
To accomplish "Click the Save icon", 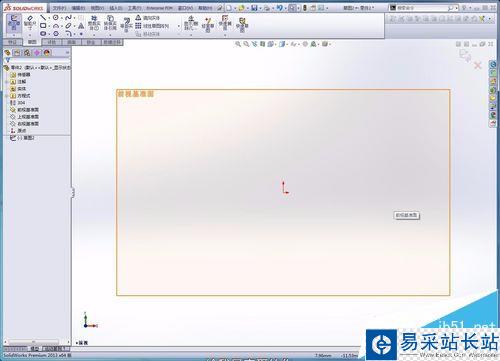I will pyautogui.click(x=254, y=7).
